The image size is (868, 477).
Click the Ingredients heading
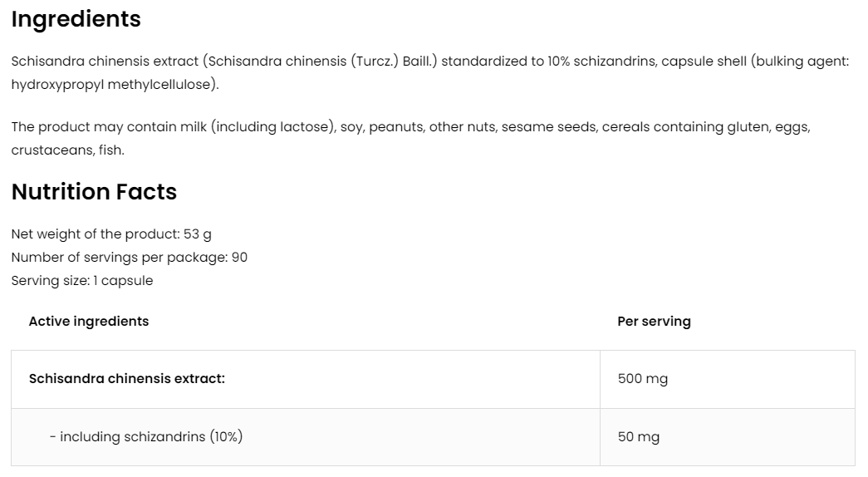(76, 19)
